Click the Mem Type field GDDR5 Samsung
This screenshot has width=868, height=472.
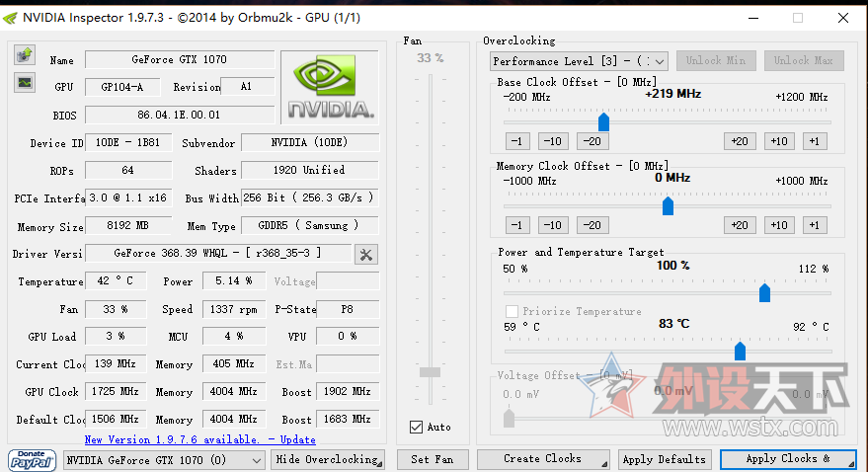click(310, 226)
